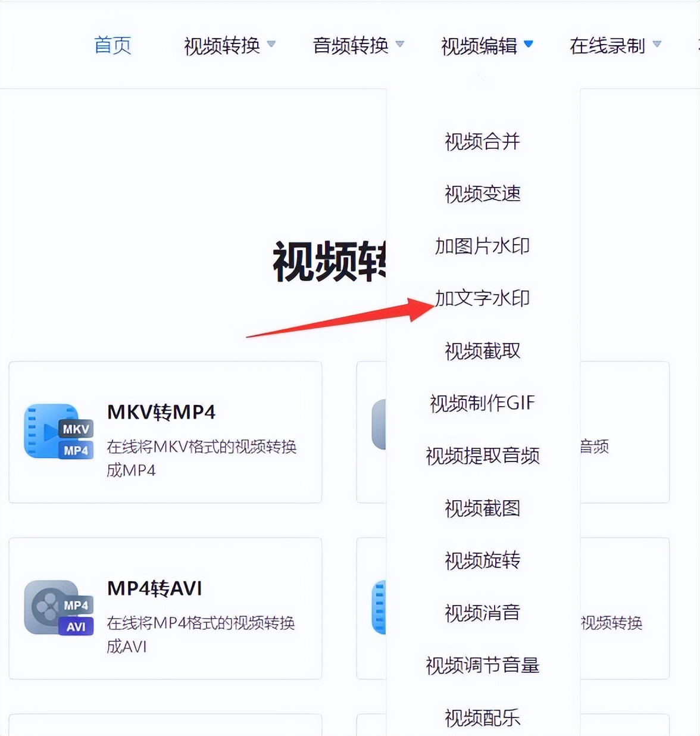Image resolution: width=700 pixels, height=736 pixels.
Task: Choose 加文字水印 menu entry
Action: [x=483, y=298]
